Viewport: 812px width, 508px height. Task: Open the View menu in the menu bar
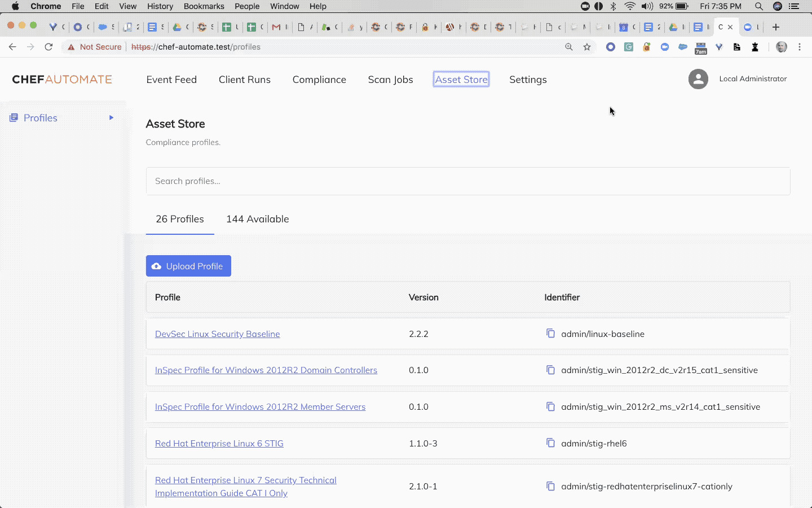[128, 6]
